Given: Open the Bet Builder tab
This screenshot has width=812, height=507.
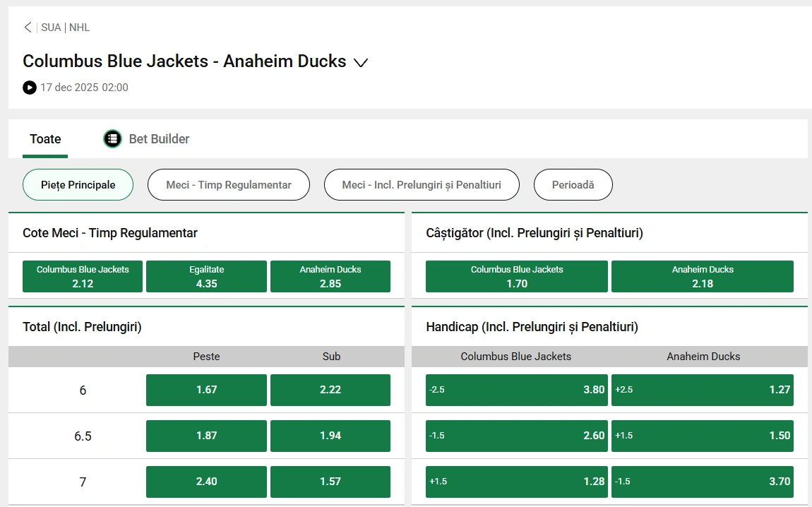Looking at the screenshot, I should click(x=146, y=139).
